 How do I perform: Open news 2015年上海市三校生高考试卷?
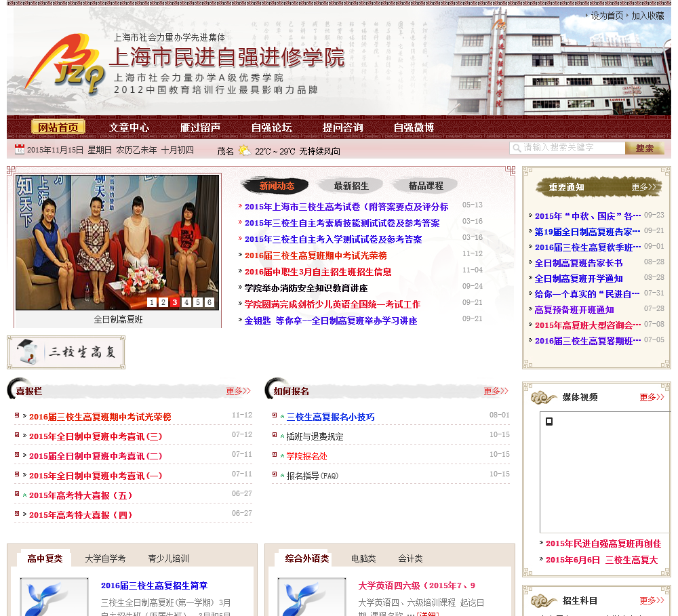(x=346, y=207)
